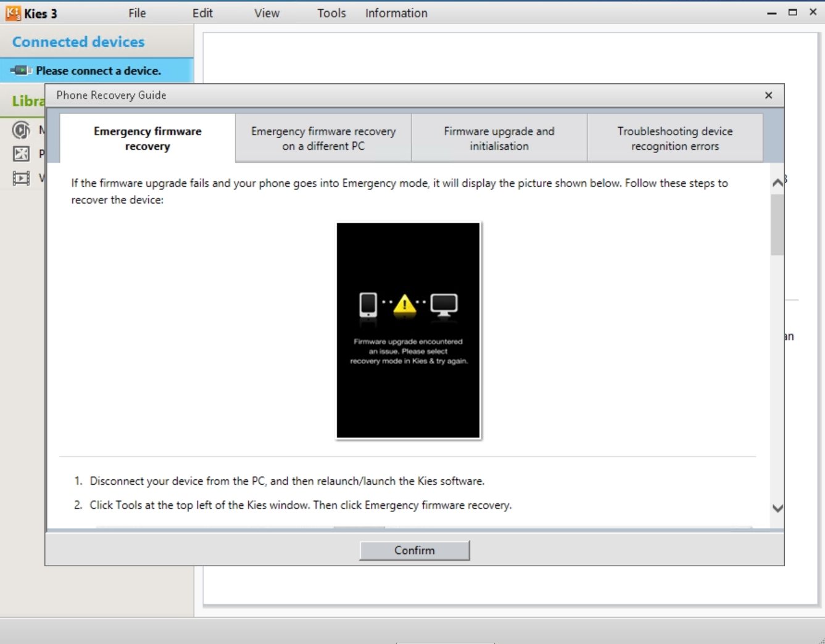Open the View menu
Viewport: 825px width, 644px height.
click(267, 13)
